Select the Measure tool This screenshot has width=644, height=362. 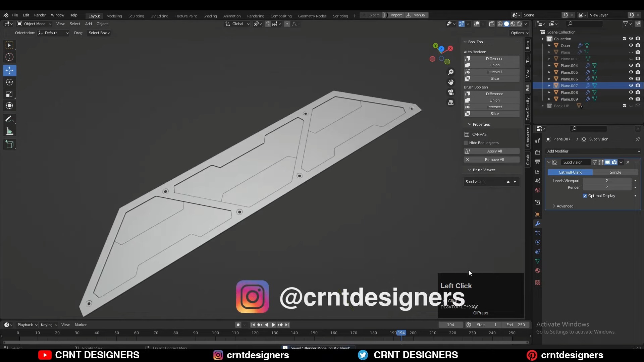pyautogui.click(x=9, y=131)
